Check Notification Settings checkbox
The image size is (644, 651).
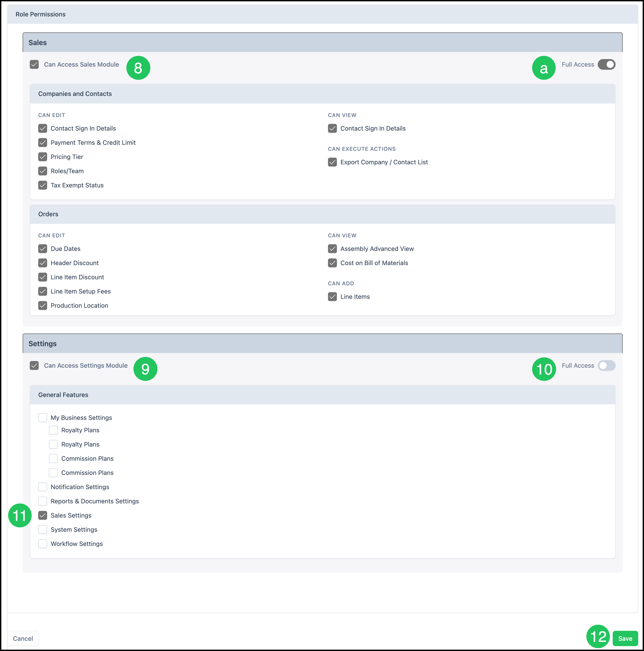43,487
